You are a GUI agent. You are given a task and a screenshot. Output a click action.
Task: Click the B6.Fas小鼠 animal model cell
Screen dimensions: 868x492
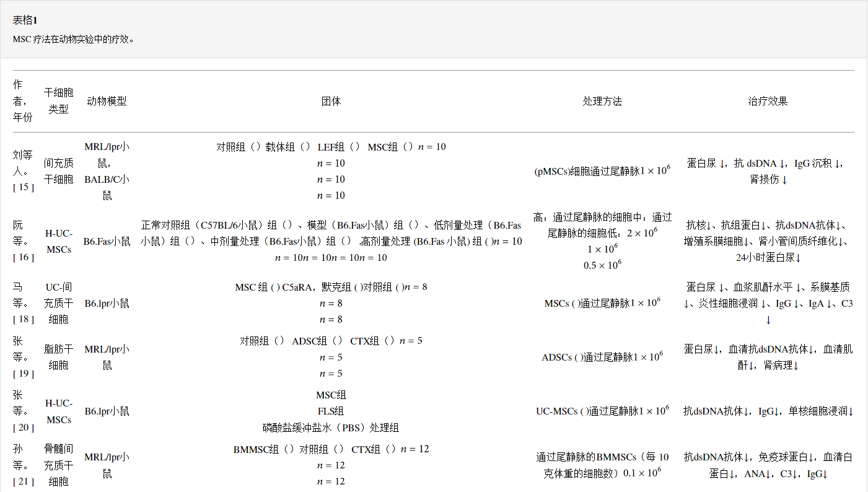tap(107, 241)
